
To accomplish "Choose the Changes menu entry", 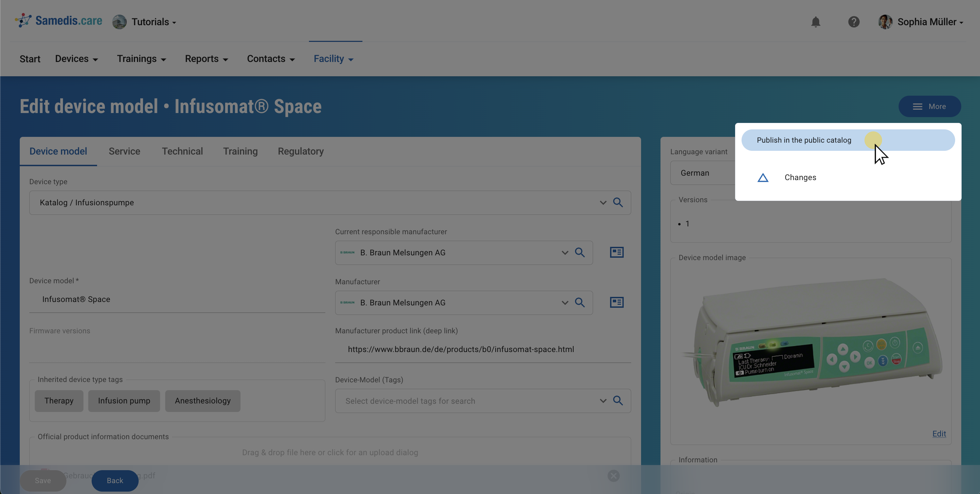I will click(x=800, y=178).
